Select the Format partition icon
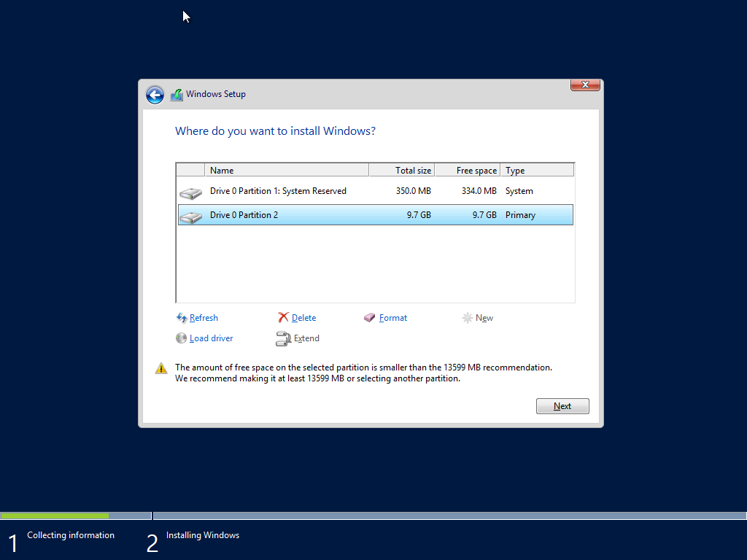The height and width of the screenshot is (560, 747). pos(369,317)
